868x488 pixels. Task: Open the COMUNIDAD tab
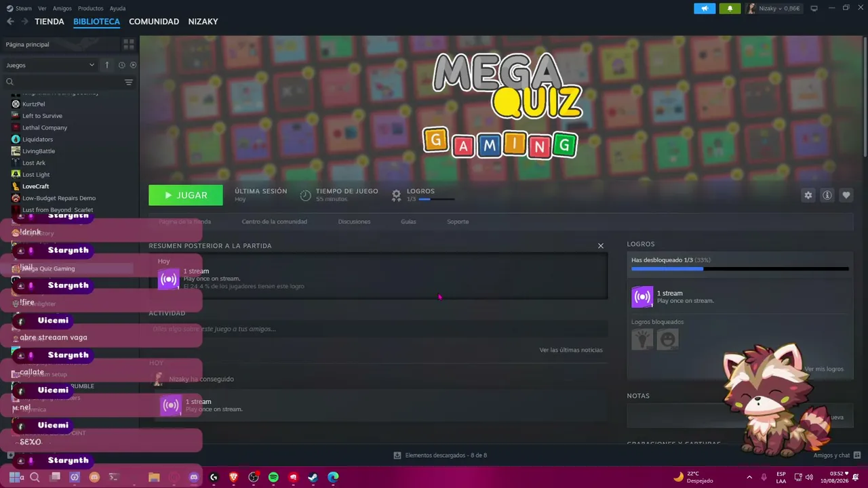154,22
